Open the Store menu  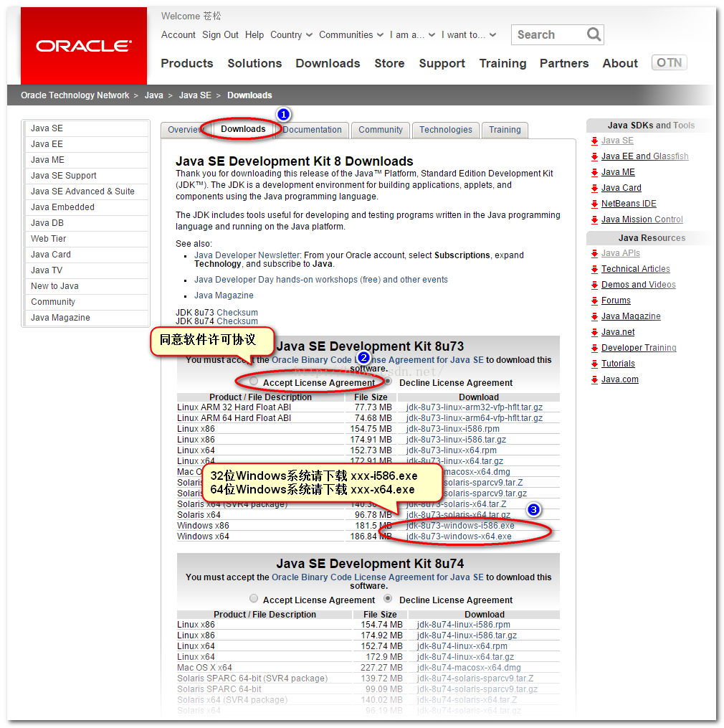[x=389, y=63]
